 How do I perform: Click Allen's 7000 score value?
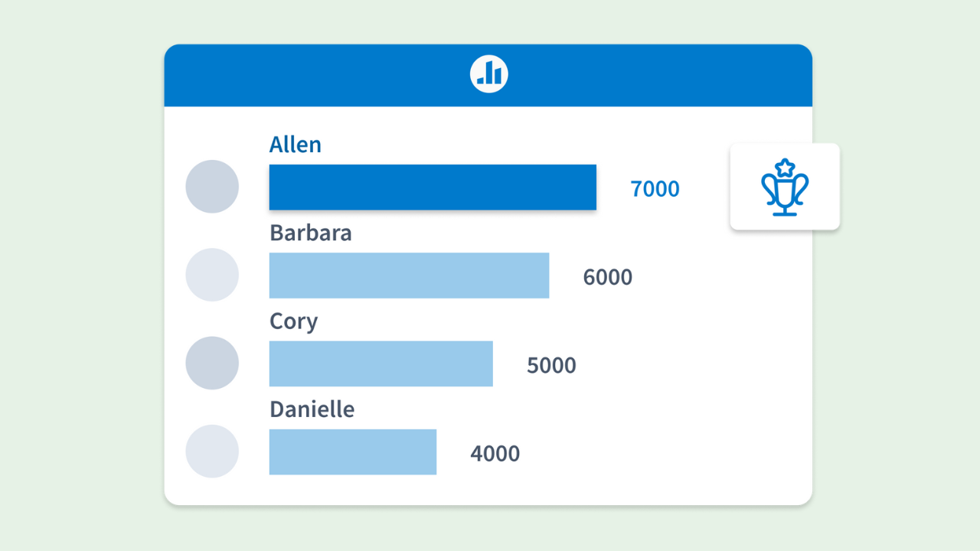click(x=655, y=188)
